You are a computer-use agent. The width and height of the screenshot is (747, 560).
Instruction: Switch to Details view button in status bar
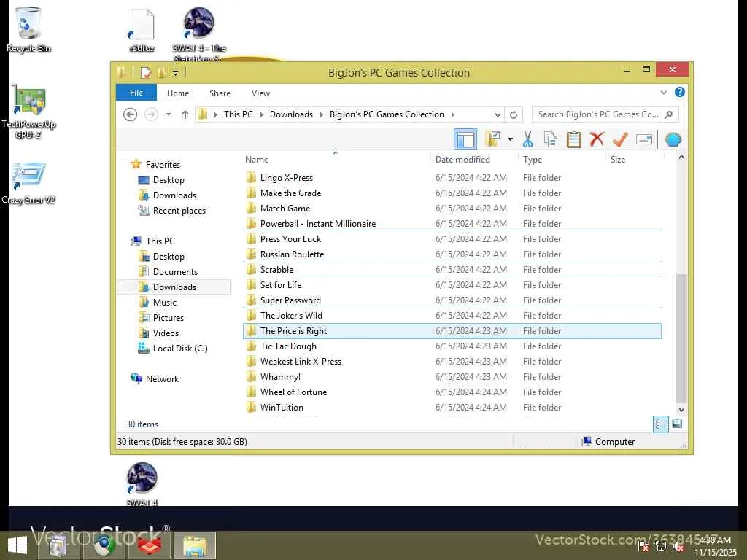pyautogui.click(x=661, y=424)
